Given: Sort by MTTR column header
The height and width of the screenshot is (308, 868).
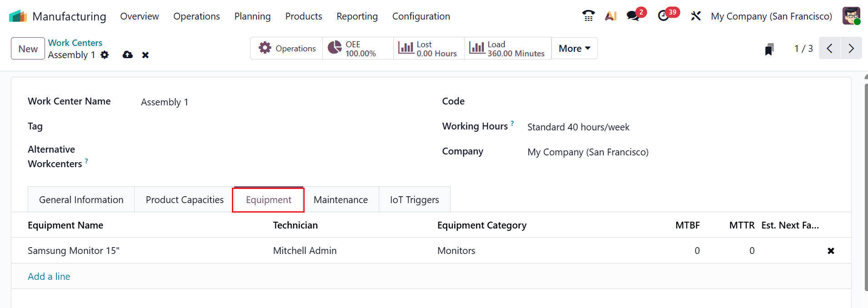Looking at the screenshot, I should [742, 225].
